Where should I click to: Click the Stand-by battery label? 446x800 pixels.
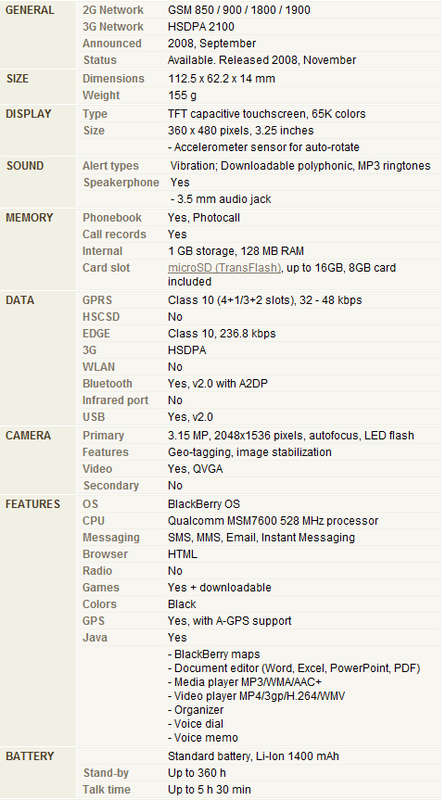106,773
